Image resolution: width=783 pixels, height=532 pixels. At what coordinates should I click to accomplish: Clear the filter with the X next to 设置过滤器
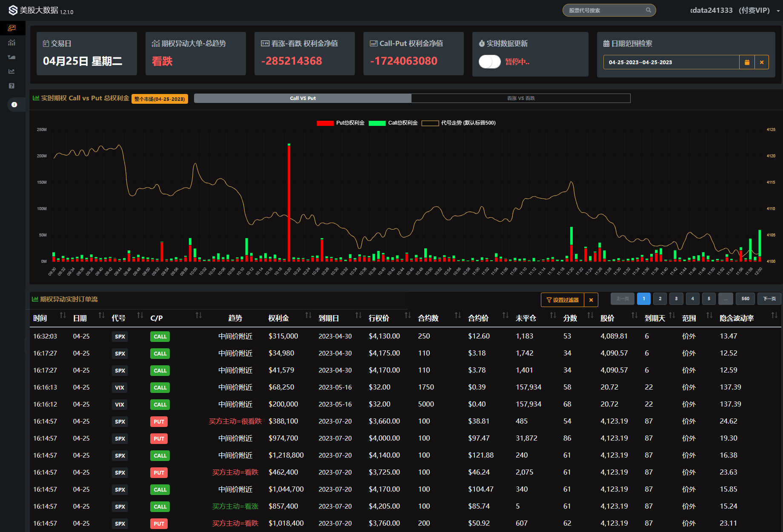coord(591,300)
